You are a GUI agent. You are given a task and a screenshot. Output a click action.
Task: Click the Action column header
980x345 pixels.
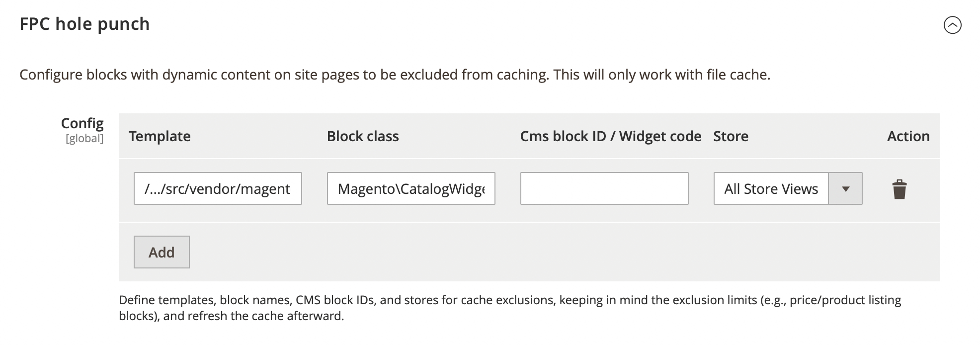tap(908, 136)
